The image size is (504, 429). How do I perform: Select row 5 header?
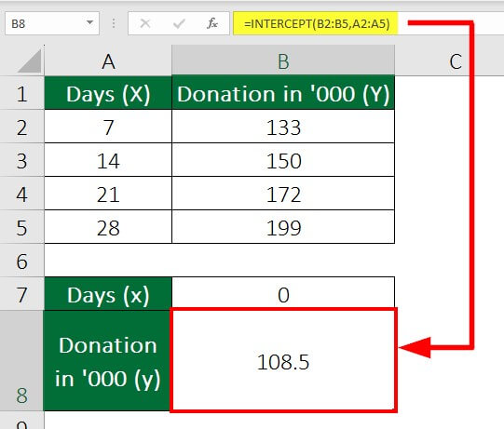coord(21,227)
